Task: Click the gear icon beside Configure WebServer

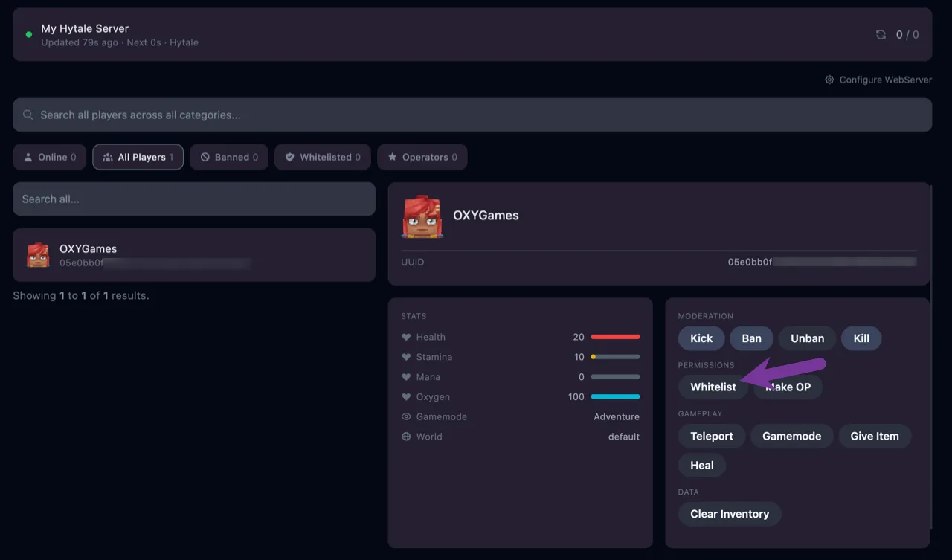Action: click(x=829, y=80)
